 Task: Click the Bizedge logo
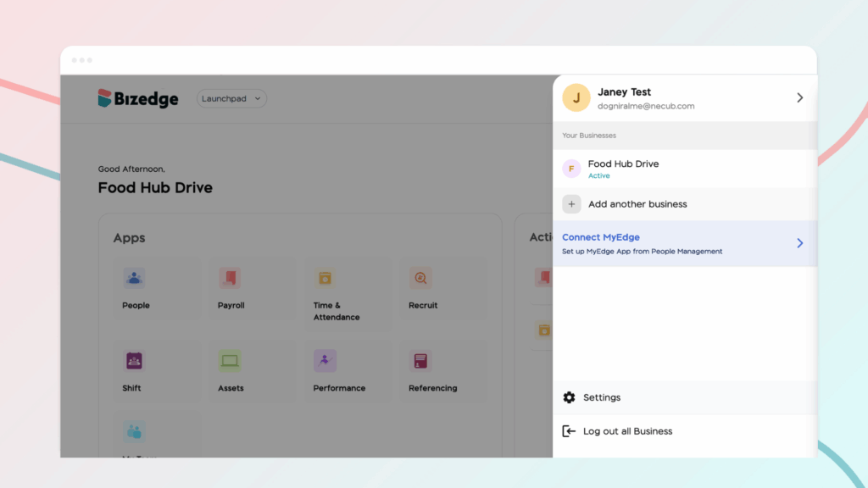click(x=138, y=99)
